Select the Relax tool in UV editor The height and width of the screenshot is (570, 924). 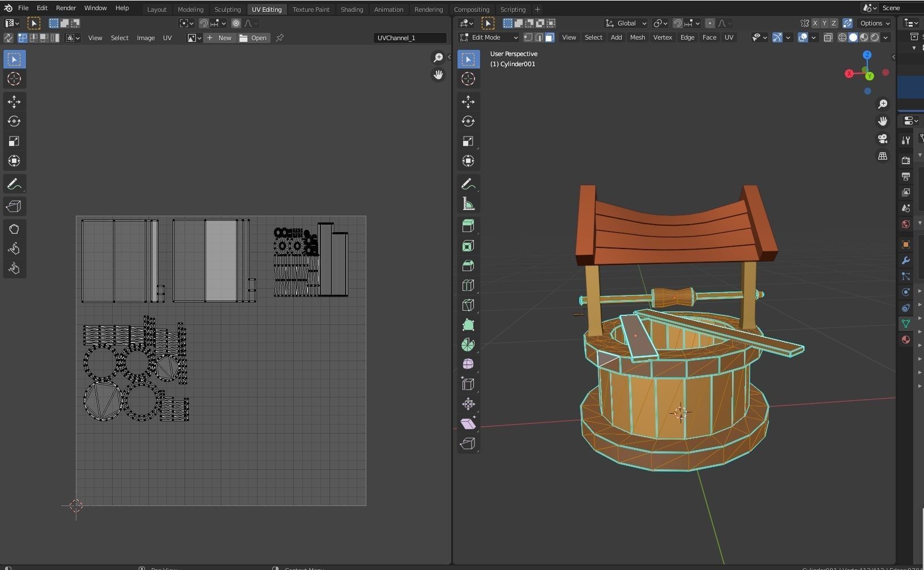click(14, 248)
